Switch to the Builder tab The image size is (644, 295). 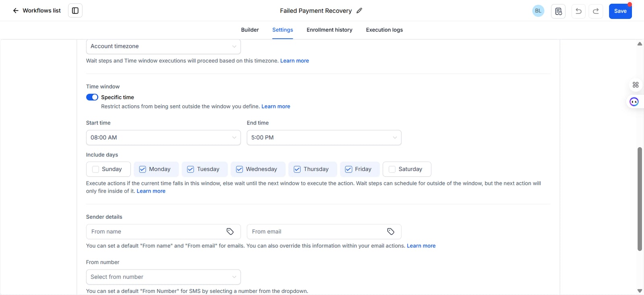click(x=250, y=30)
